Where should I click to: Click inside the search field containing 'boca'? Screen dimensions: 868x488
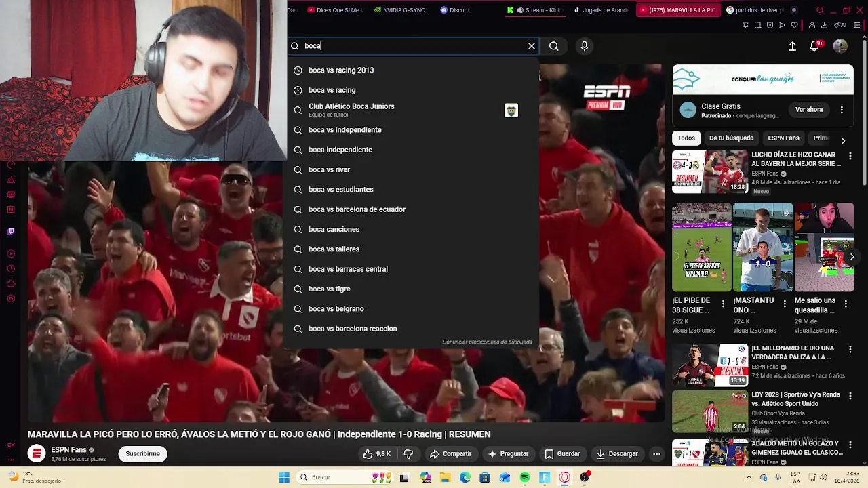coord(414,46)
